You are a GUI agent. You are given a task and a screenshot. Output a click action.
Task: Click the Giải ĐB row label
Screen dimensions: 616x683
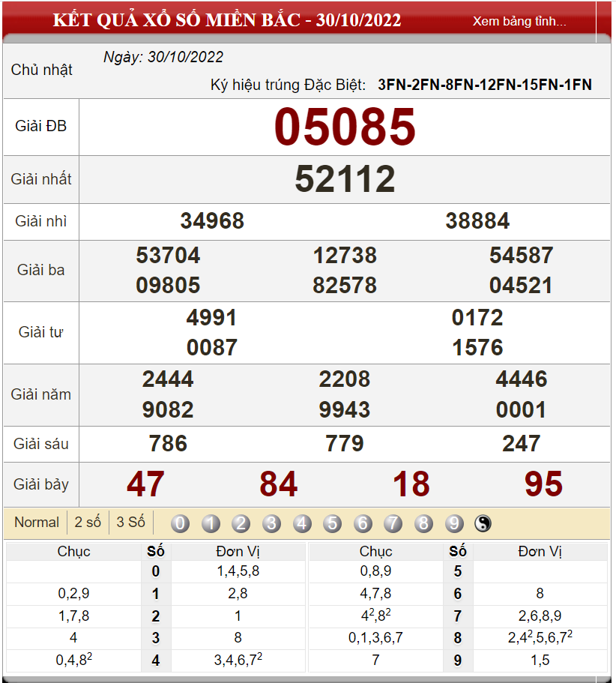pos(41,126)
